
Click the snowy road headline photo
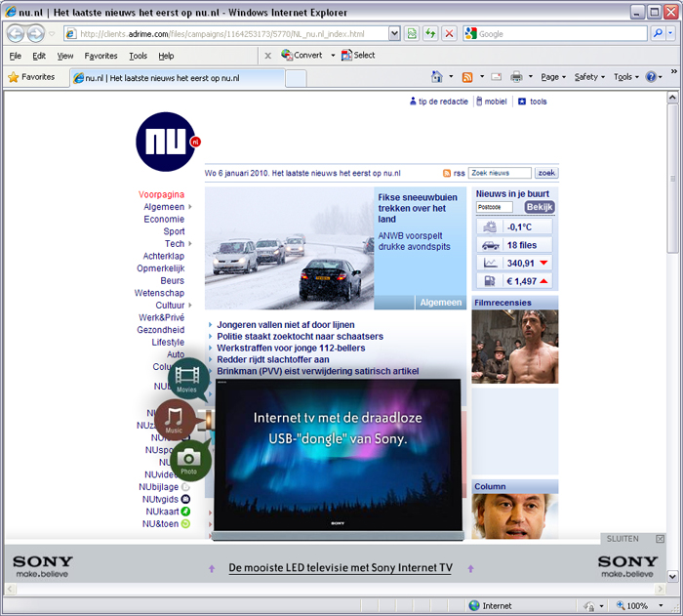click(289, 248)
